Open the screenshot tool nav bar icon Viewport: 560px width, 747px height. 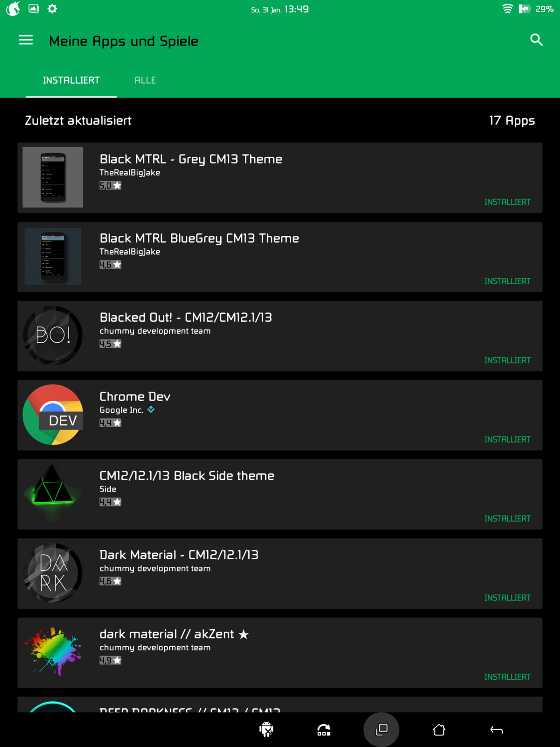(324, 730)
